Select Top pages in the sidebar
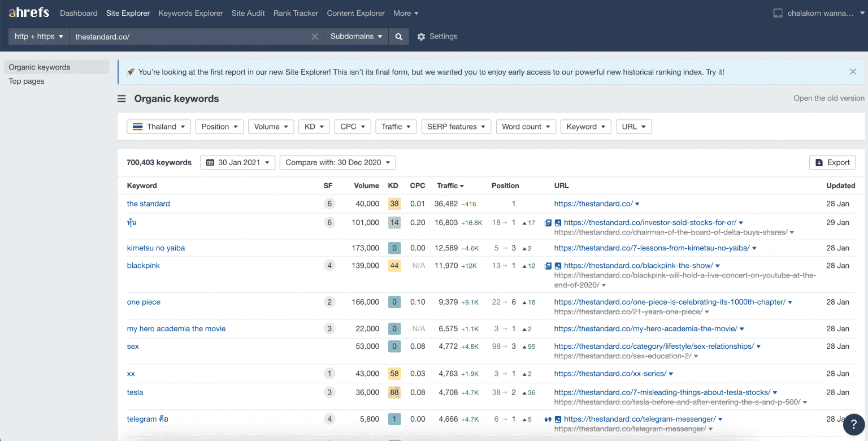Image resolution: width=868 pixels, height=441 pixels. point(27,81)
